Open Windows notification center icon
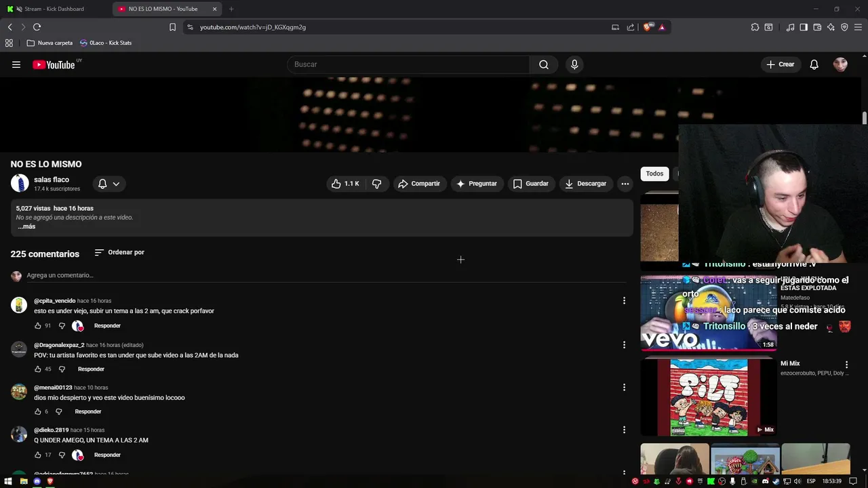 (853, 481)
